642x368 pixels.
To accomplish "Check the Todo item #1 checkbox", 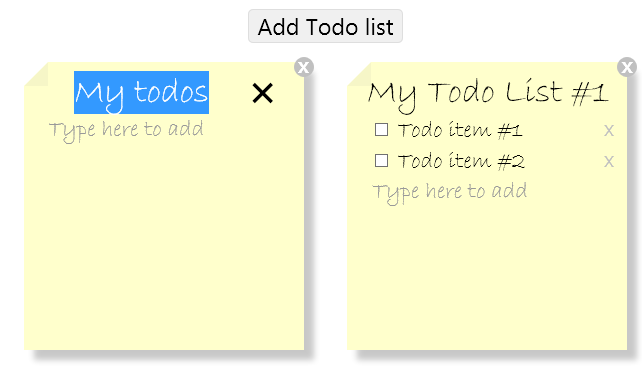I will coord(381,130).
